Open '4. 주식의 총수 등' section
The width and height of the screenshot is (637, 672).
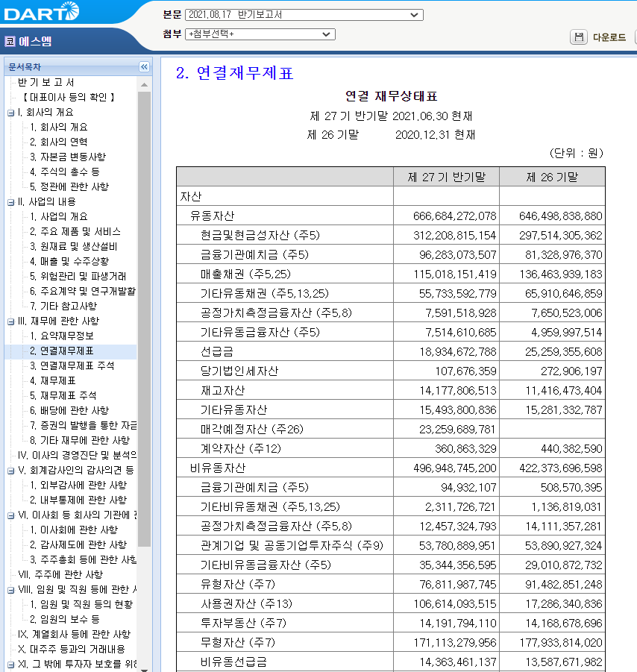tap(65, 172)
